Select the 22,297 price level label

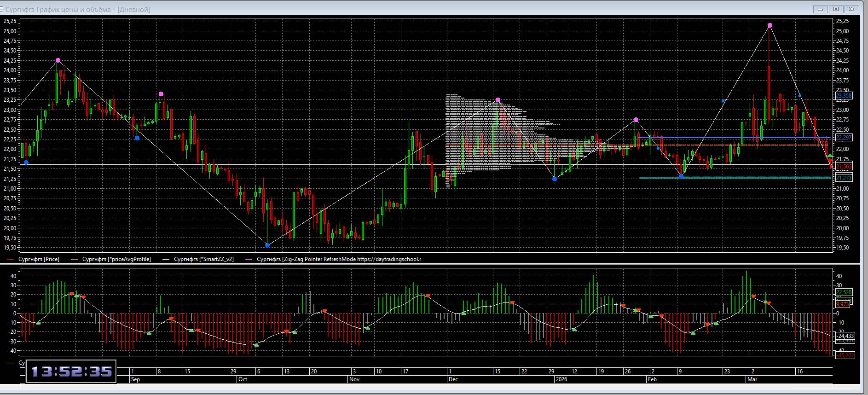pyautogui.click(x=844, y=138)
